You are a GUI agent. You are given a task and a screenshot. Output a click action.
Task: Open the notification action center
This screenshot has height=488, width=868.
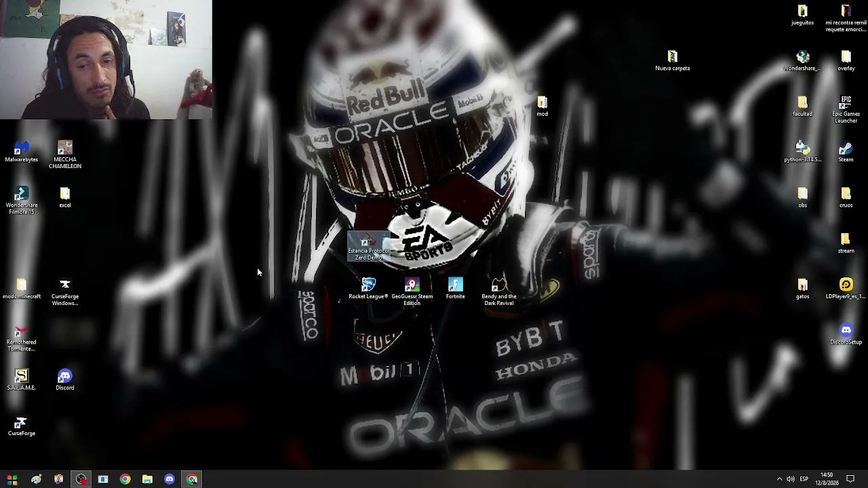850,479
